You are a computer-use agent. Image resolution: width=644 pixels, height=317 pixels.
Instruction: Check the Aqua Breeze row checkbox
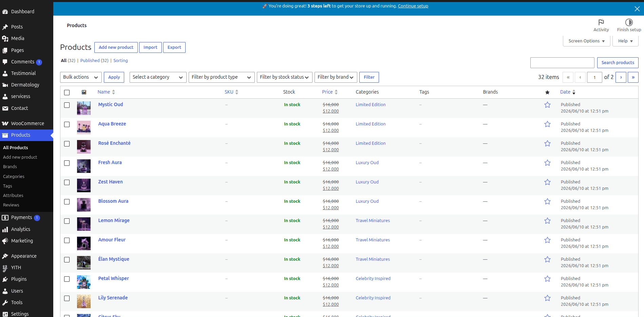(x=67, y=124)
